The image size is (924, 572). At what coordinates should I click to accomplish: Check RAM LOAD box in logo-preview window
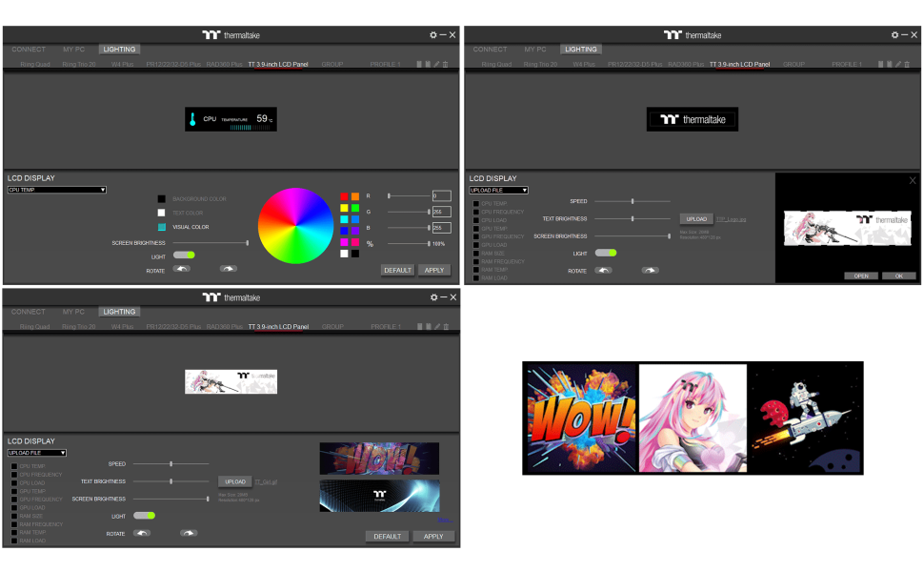[x=475, y=277]
